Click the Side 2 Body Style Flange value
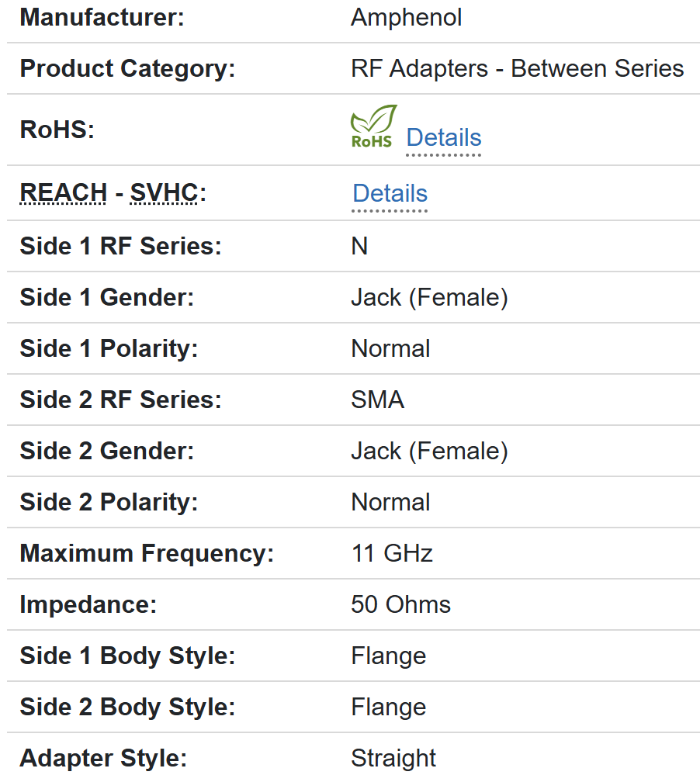 coord(388,708)
